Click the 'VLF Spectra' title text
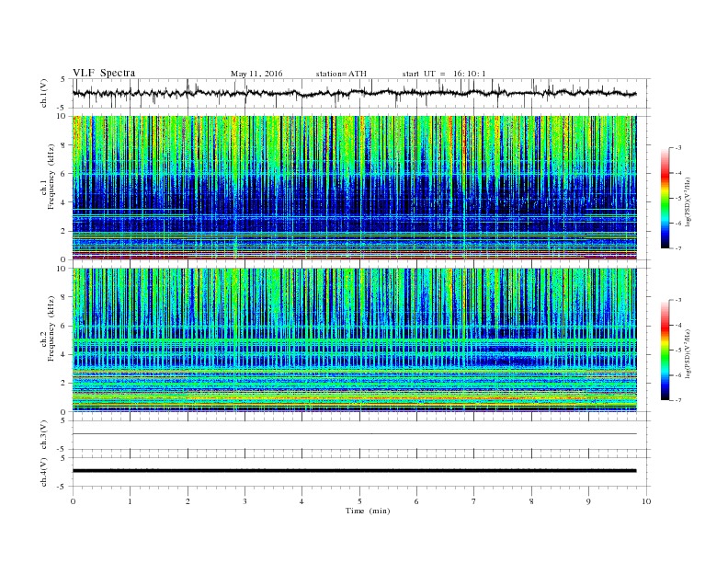728x563 pixels. tap(104, 73)
